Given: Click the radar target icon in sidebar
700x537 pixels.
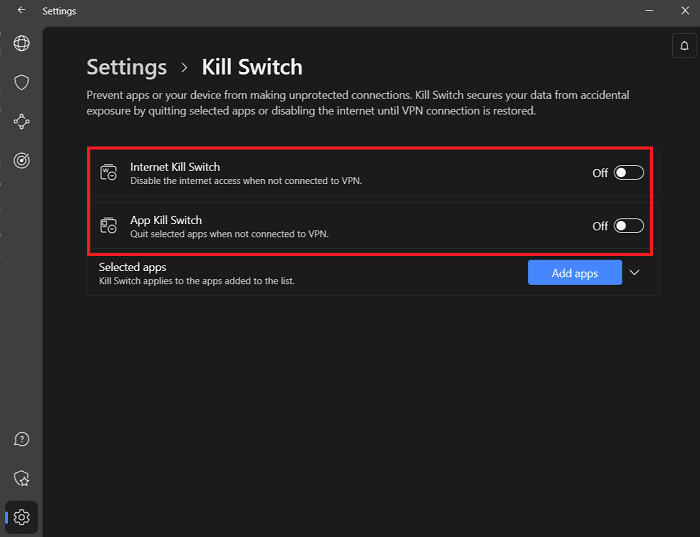Looking at the screenshot, I should pyautogui.click(x=21, y=160).
